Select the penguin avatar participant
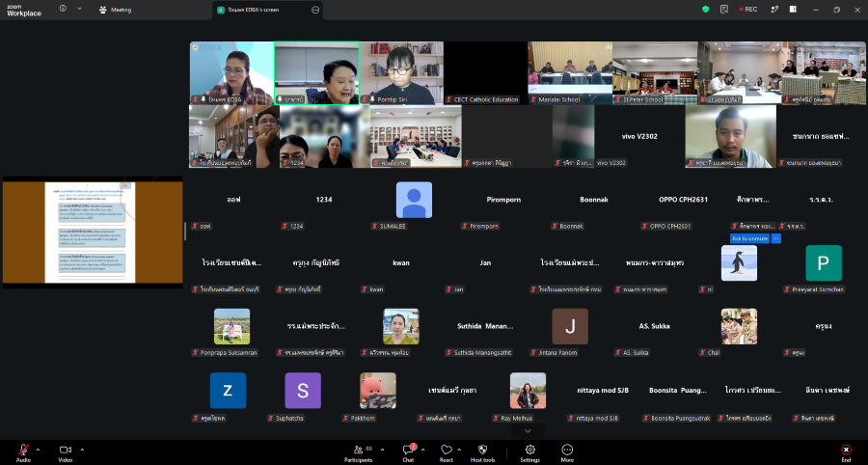868x465 pixels. click(x=739, y=263)
